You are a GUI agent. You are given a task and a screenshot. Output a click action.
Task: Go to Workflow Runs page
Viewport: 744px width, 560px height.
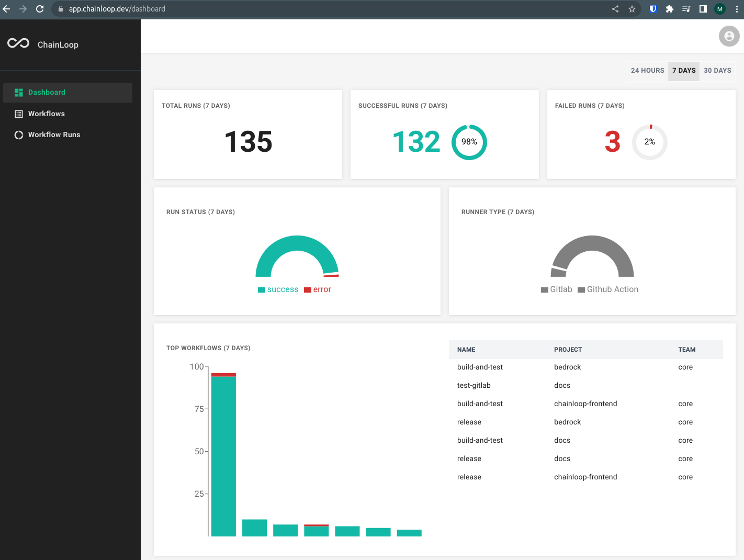click(54, 135)
